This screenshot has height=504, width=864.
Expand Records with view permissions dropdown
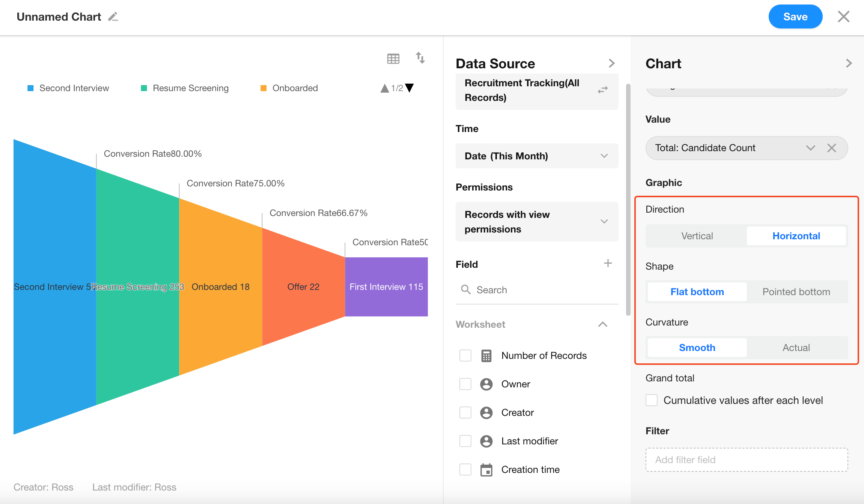point(536,222)
